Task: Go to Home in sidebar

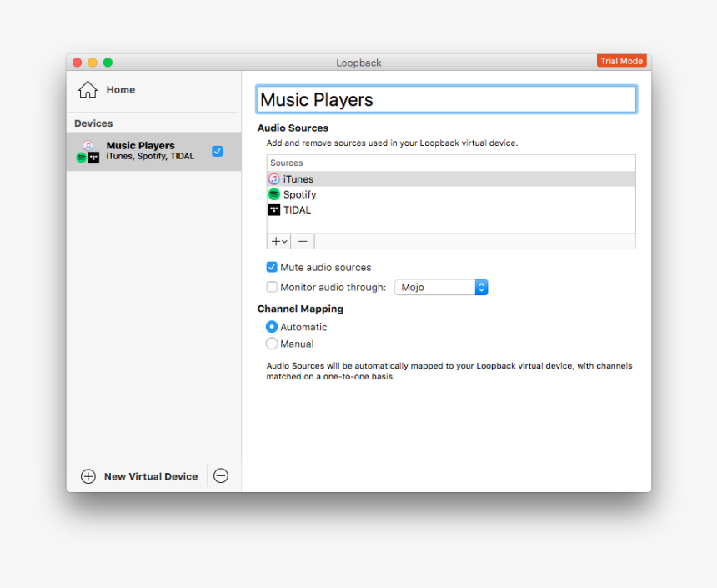Action: pos(121,90)
